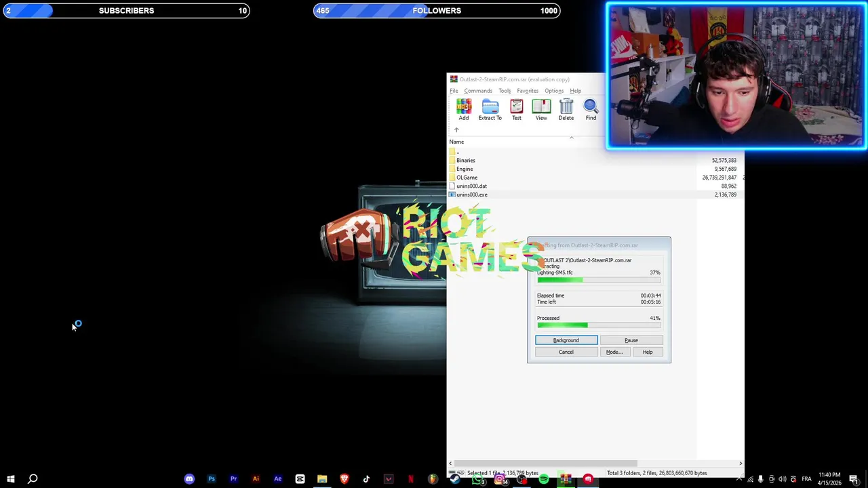This screenshot has width=868, height=488.
Task: Open WhatsApp from the taskbar
Action: pyautogui.click(x=477, y=479)
